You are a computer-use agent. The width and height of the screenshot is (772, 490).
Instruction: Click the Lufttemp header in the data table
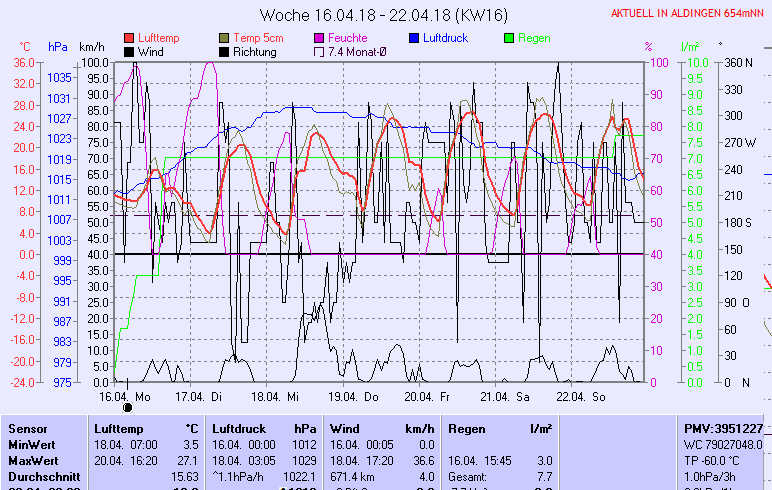point(118,428)
